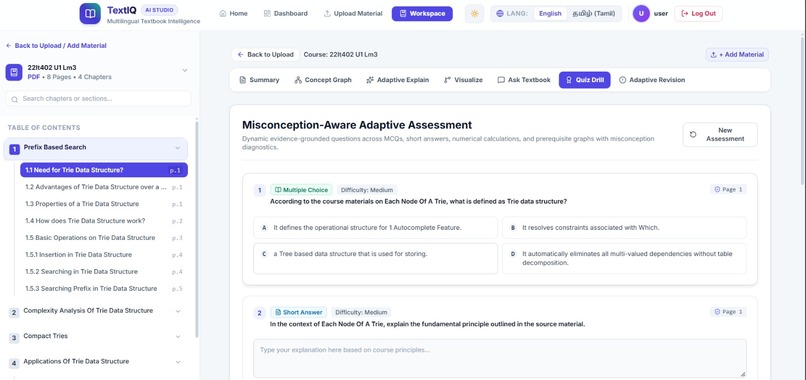Click the PDF document icon for 22It402
The width and height of the screenshot is (806, 380).
(x=14, y=73)
